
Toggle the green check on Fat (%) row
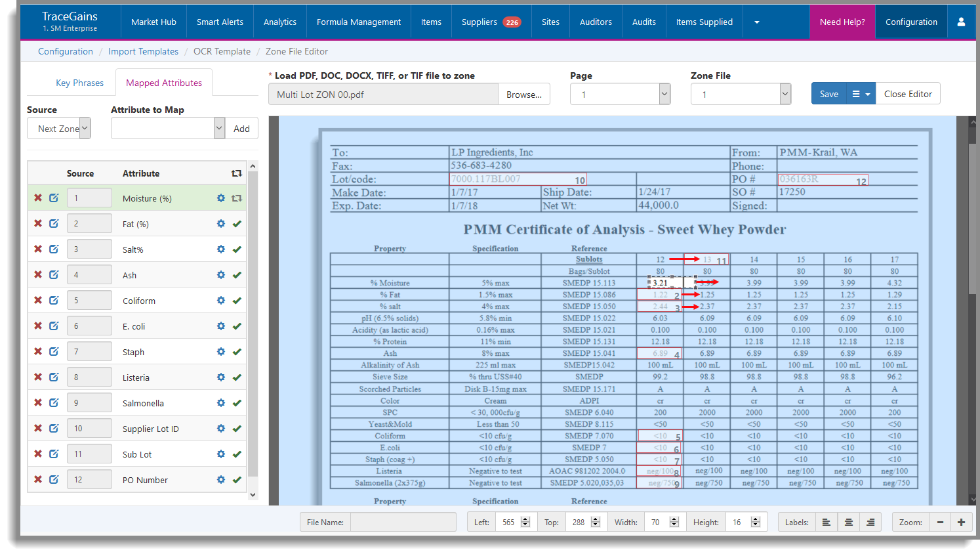click(x=237, y=223)
